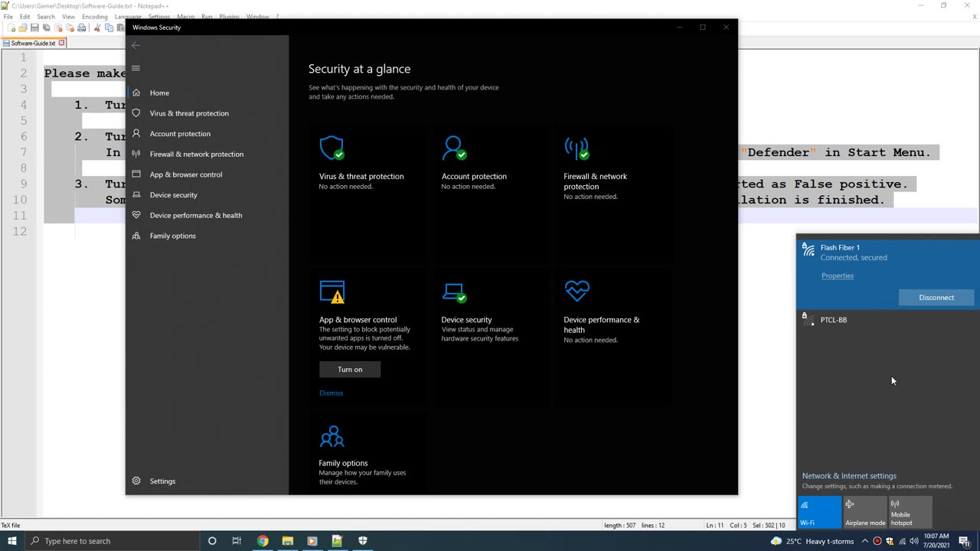Click Close document icon in Notepad++ toolbar

click(58, 28)
